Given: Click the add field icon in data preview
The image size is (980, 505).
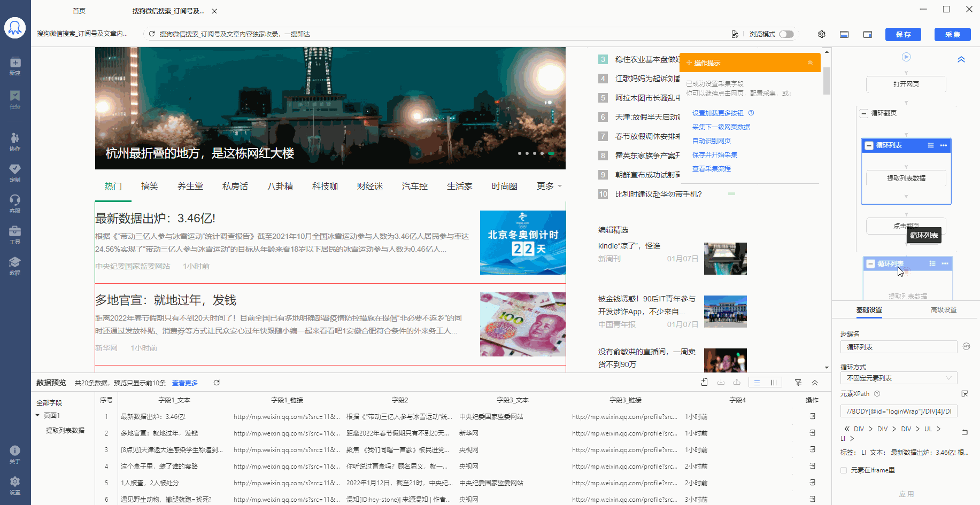Looking at the screenshot, I should [x=704, y=382].
